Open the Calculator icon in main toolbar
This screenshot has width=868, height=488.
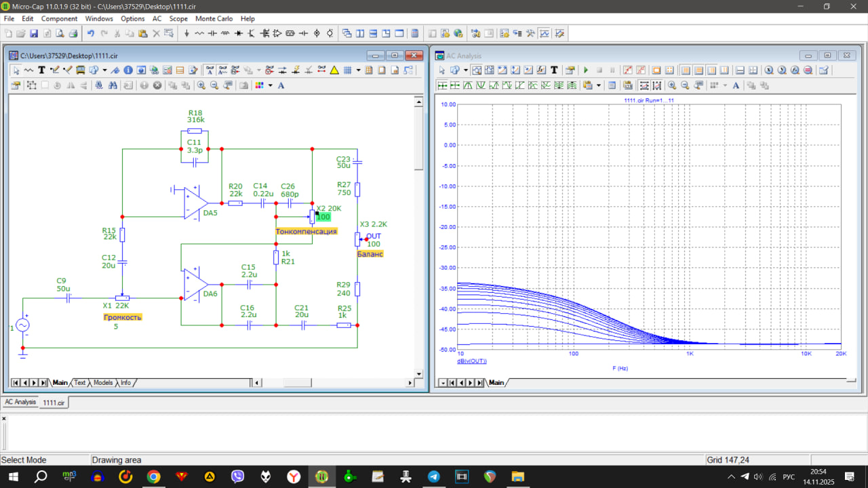(416, 33)
